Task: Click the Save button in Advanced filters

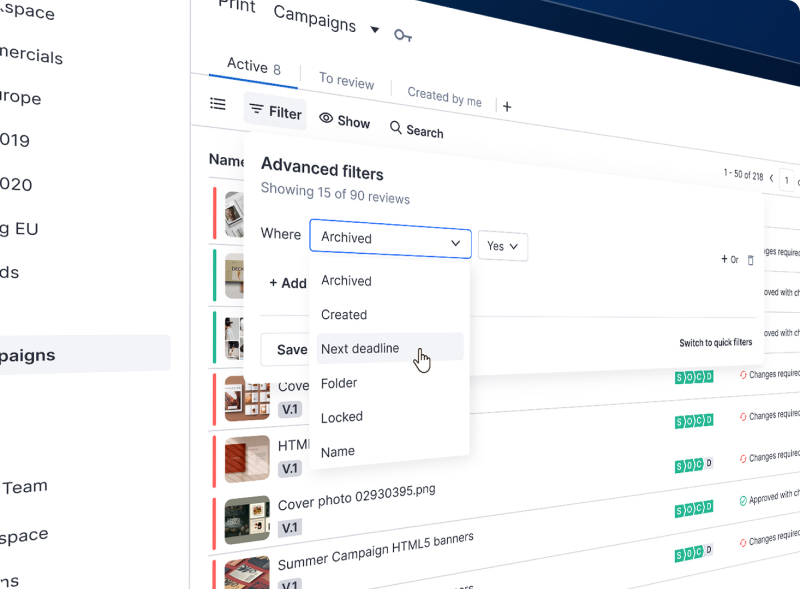Action: tap(291, 349)
